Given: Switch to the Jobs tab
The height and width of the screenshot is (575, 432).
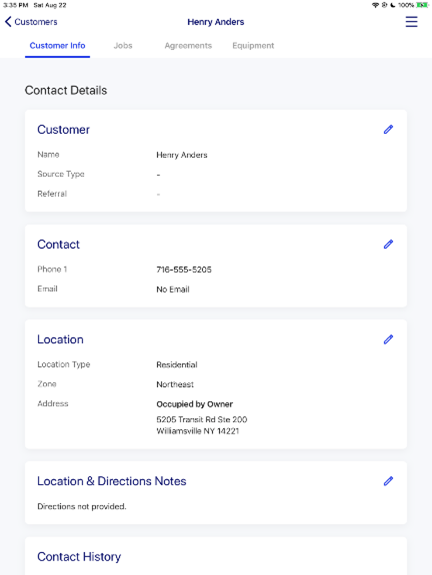Looking at the screenshot, I should click(x=123, y=45).
